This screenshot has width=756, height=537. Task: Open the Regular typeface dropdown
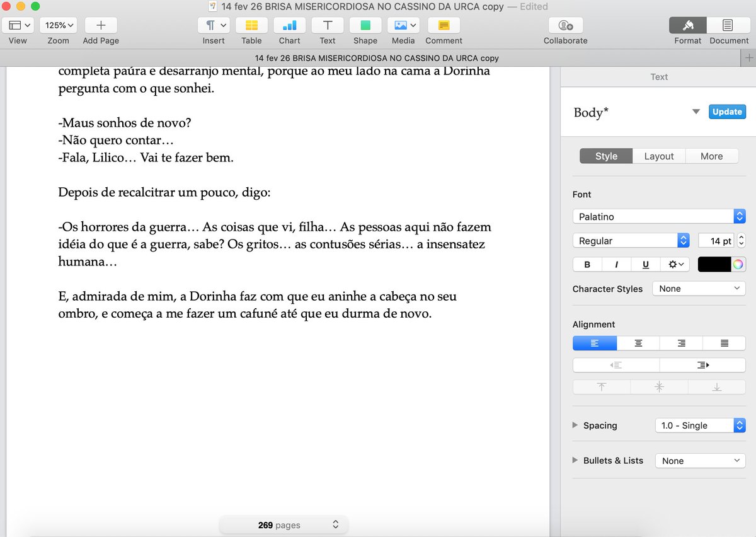(x=631, y=241)
